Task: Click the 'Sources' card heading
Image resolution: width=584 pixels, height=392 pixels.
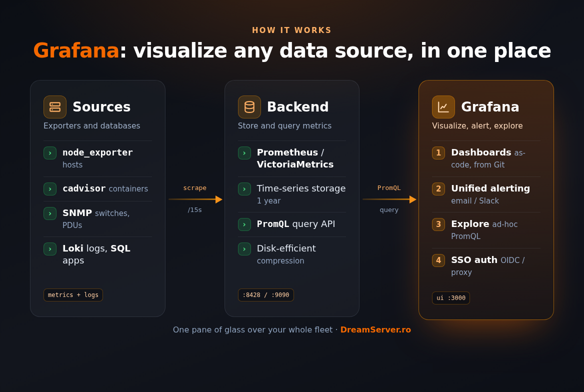Action: (x=101, y=107)
